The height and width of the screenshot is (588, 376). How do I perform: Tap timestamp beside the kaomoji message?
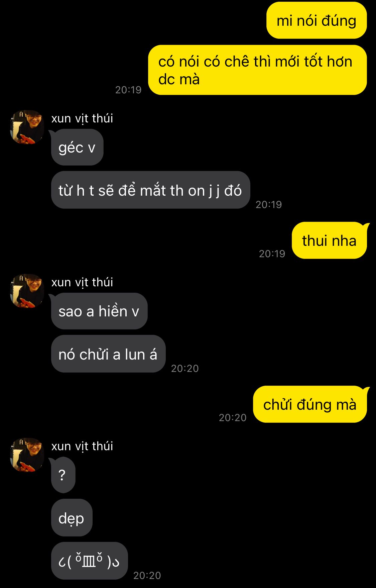coord(147,575)
